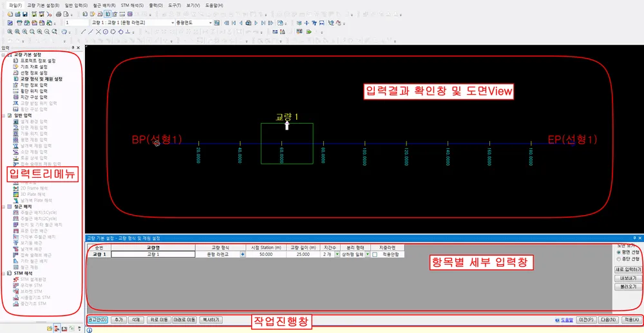This screenshot has height=333, width=644.
Task: Click the 시점 Station cell 50.000
Action: tap(266, 254)
